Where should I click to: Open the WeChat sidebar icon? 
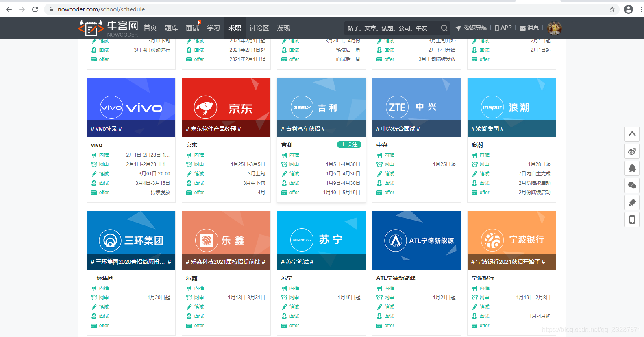(x=632, y=186)
